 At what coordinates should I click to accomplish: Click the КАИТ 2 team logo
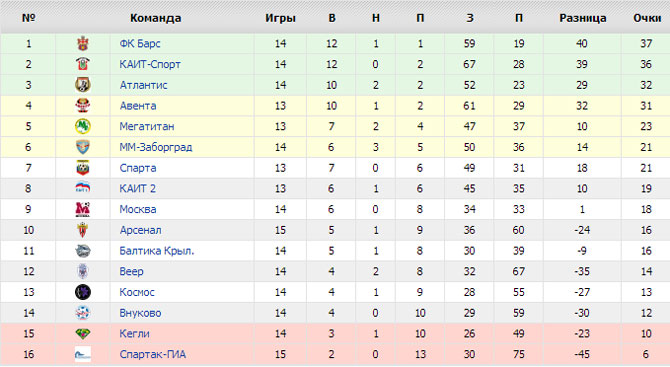click(x=83, y=188)
